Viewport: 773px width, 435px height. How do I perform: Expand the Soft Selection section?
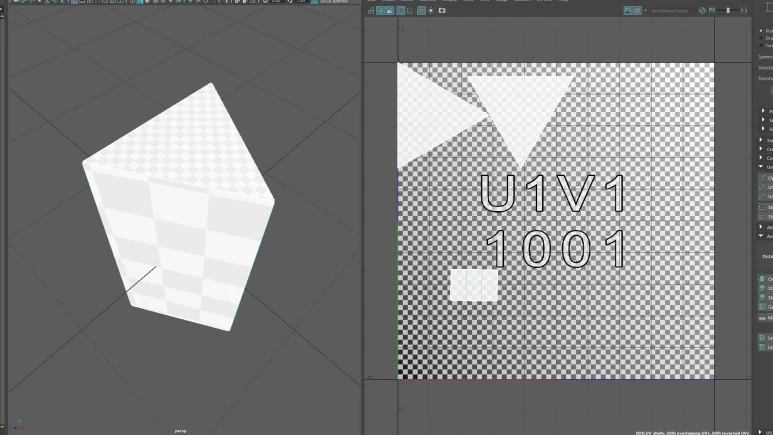[x=763, y=129]
